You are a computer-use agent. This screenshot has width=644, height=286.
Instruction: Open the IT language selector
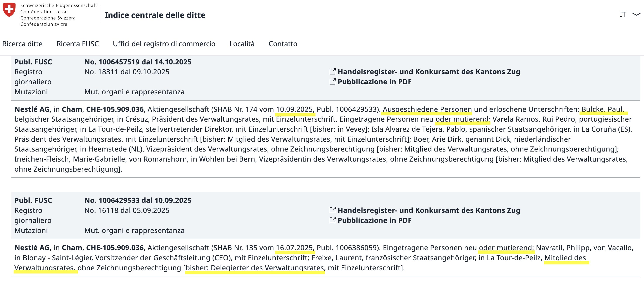coord(623,14)
